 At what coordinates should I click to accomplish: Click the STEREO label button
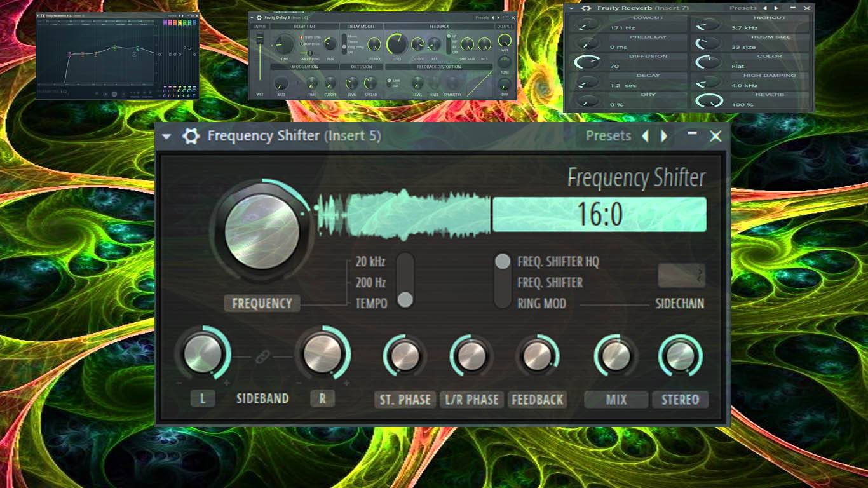coord(680,400)
